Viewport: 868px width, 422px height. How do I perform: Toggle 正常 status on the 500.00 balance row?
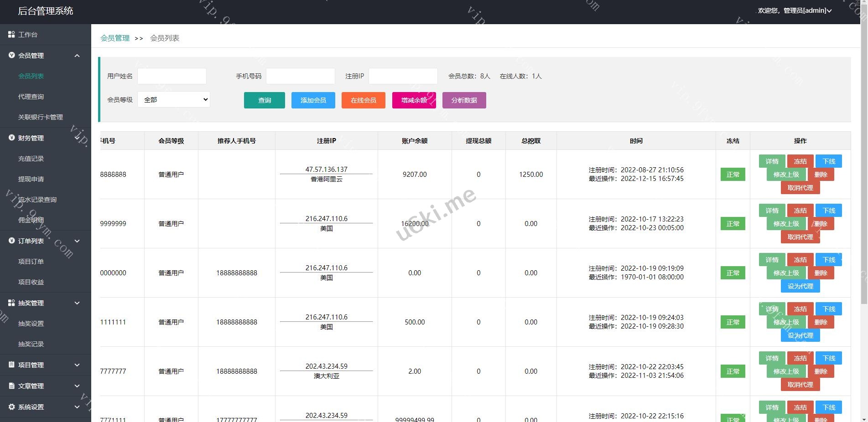733,322
